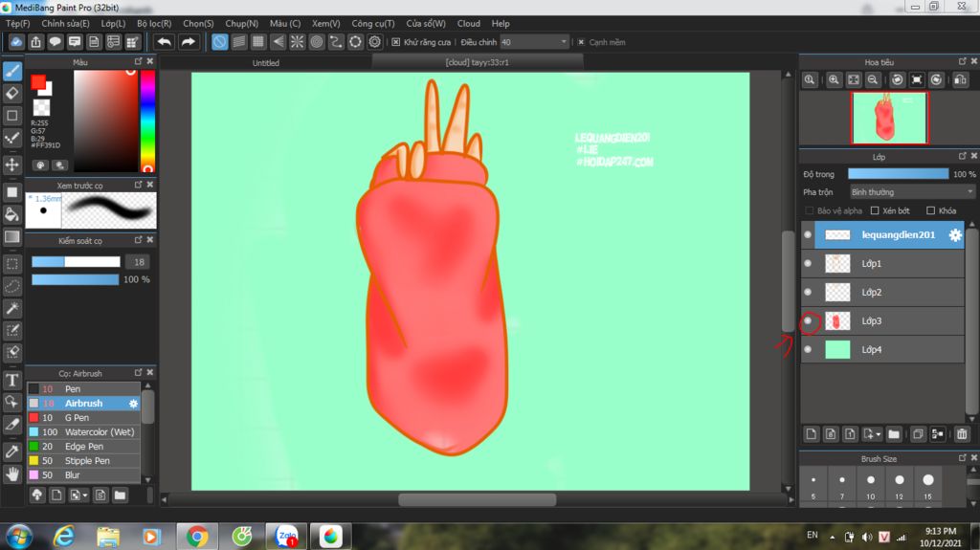Turn off snap using the first snap icon

point(219,42)
